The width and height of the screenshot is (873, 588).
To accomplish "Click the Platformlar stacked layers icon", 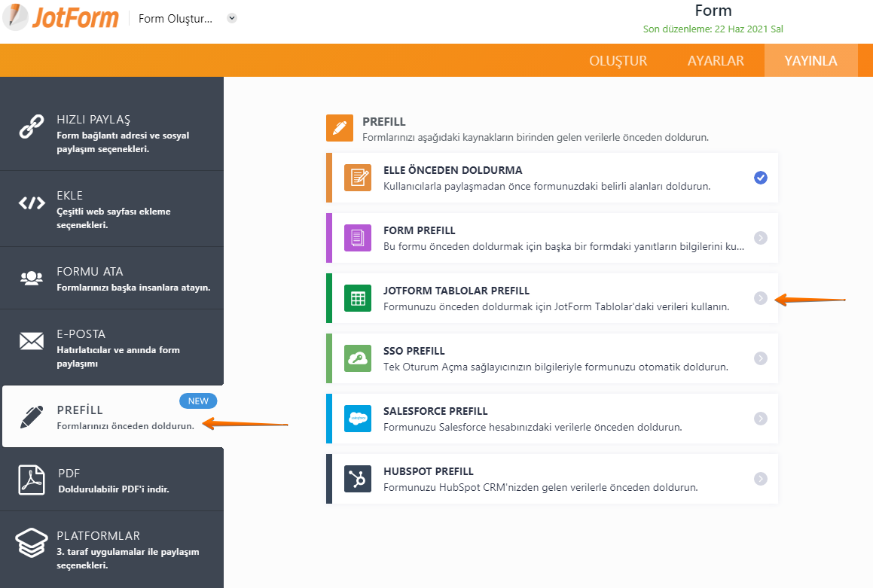I will click(32, 542).
